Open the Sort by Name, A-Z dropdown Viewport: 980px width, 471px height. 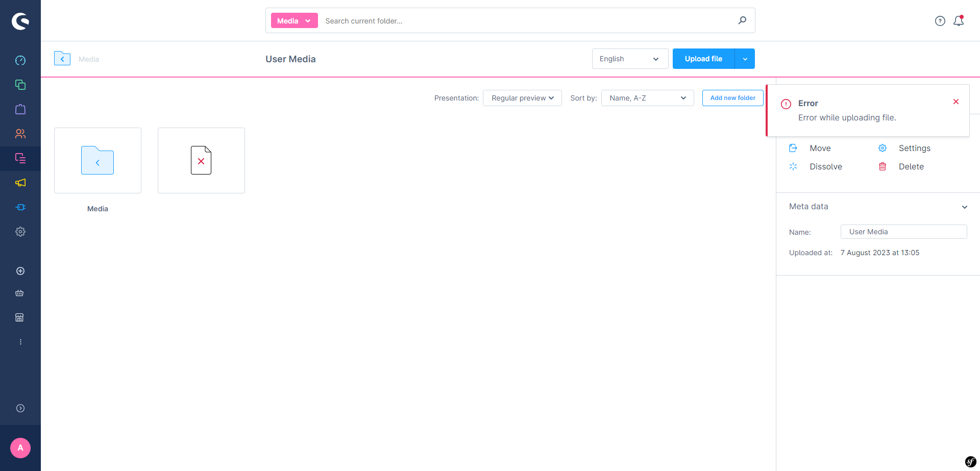click(648, 98)
